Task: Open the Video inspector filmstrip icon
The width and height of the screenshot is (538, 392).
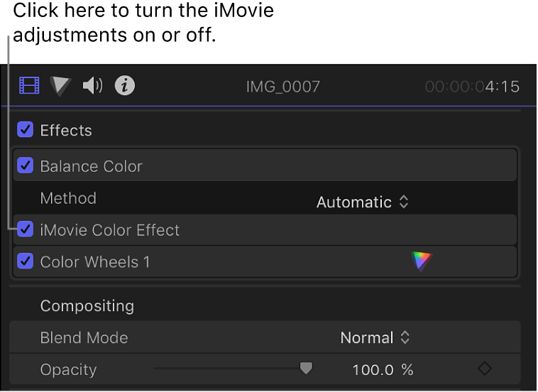Action: pyautogui.click(x=29, y=86)
